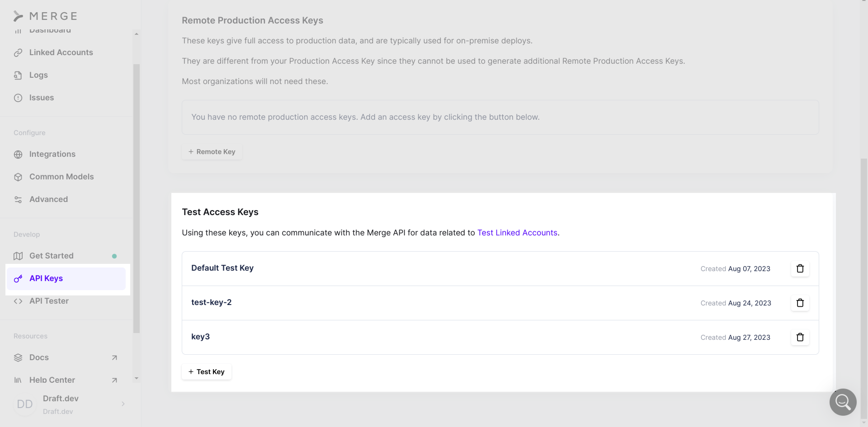Click the Remote Key button
Screen dimensions: 868x427
tap(212, 152)
